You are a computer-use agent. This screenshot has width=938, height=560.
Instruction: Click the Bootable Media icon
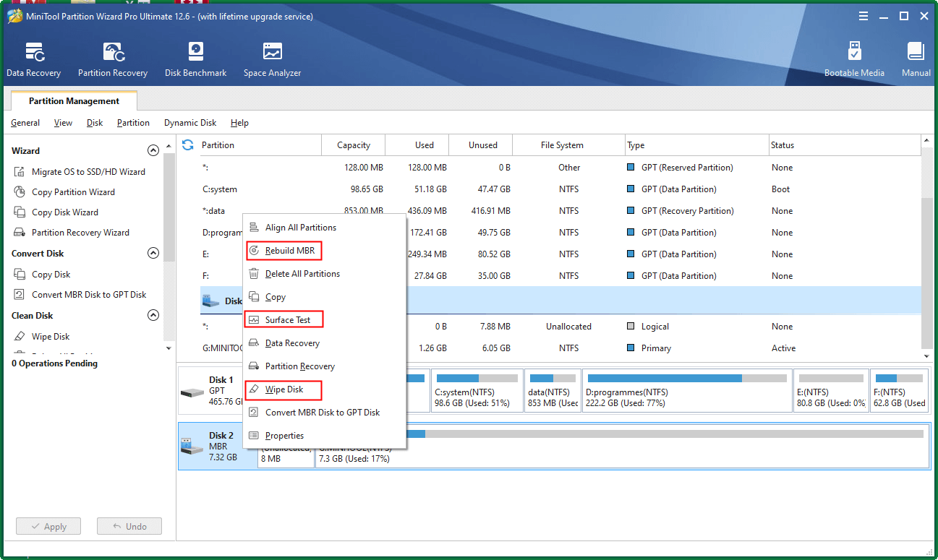pos(854,52)
